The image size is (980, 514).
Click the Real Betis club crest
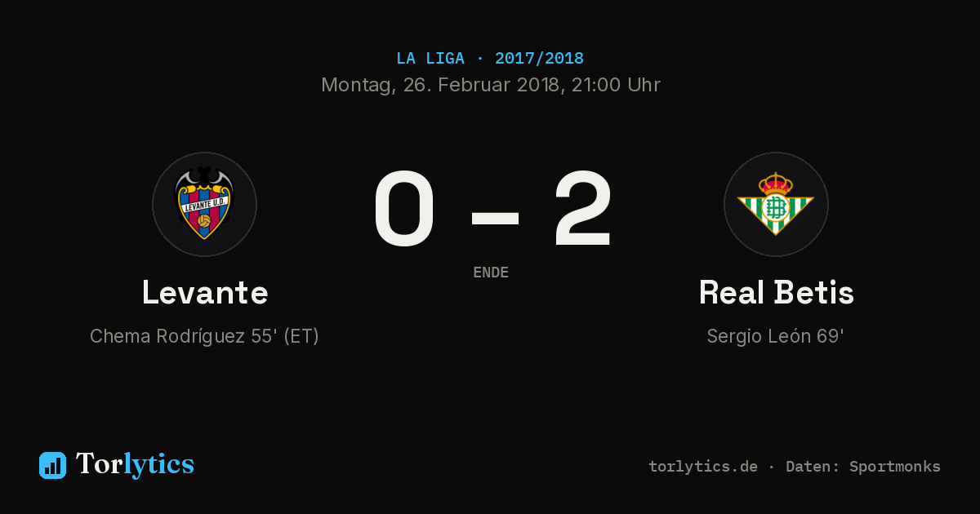coord(776,204)
